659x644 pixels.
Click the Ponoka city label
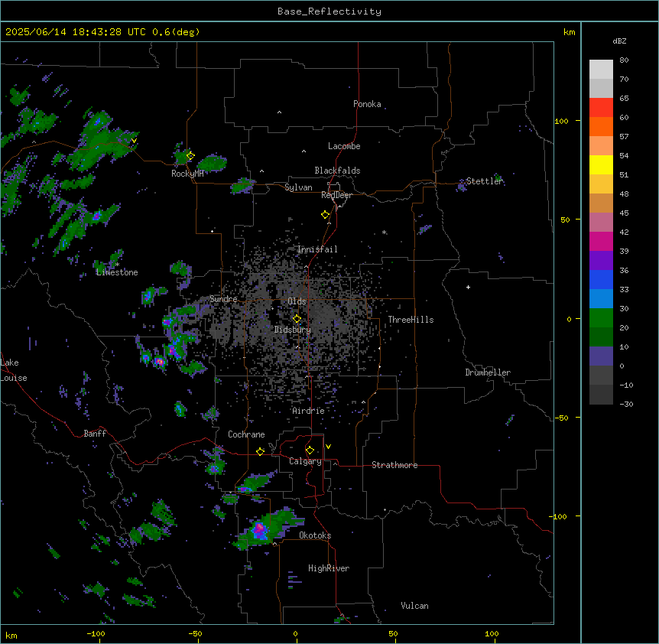(x=367, y=104)
